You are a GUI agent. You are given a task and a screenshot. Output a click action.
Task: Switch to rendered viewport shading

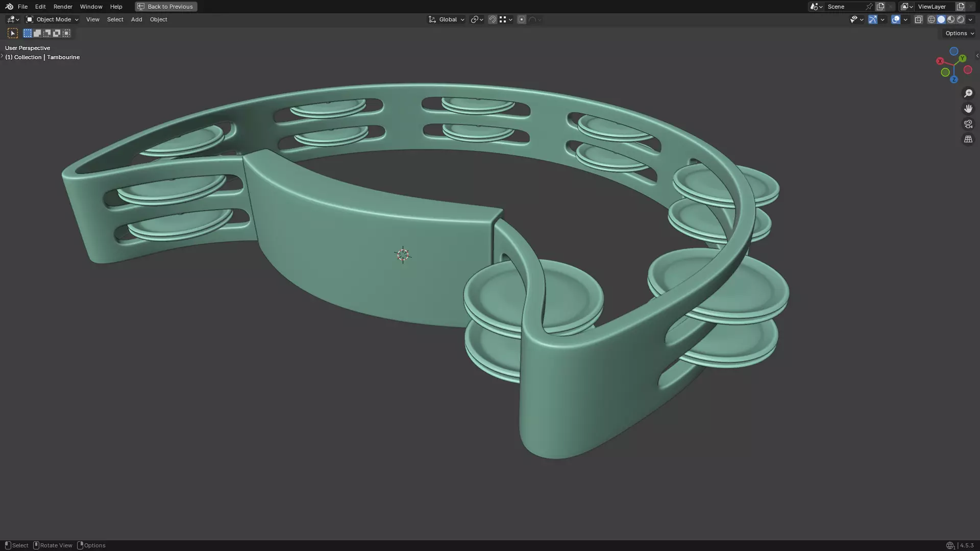961,19
